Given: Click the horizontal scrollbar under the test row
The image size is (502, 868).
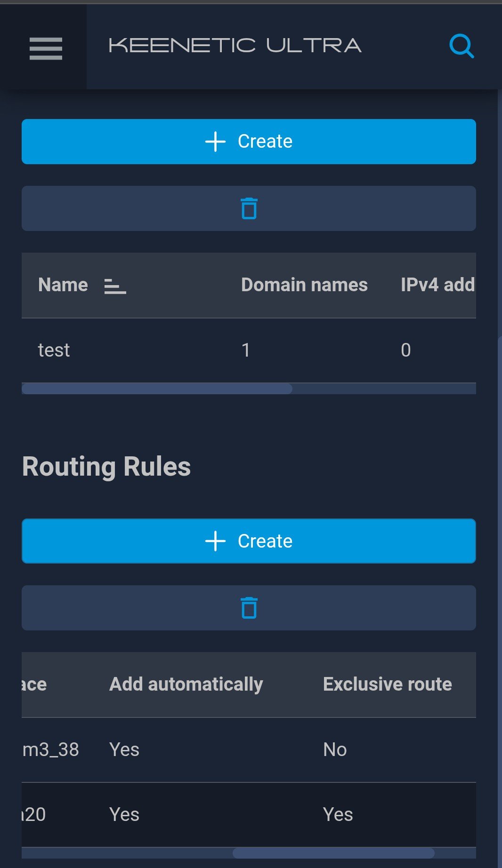Looking at the screenshot, I should point(157,389).
